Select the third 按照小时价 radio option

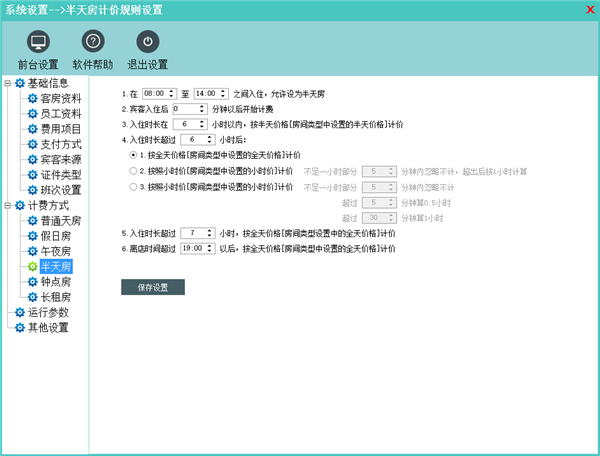point(133,186)
